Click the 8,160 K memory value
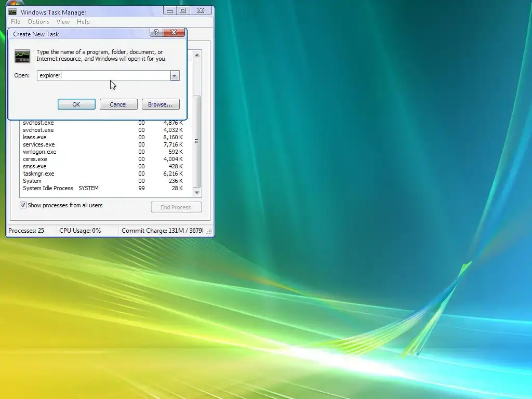The width and height of the screenshot is (532, 399). click(173, 137)
